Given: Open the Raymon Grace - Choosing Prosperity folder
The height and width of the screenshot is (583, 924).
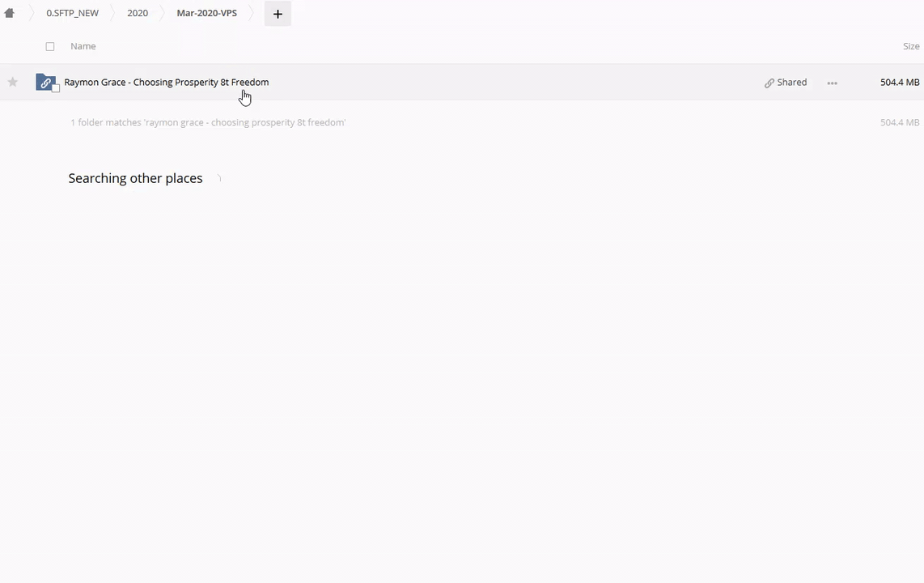Looking at the screenshot, I should point(166,82).
